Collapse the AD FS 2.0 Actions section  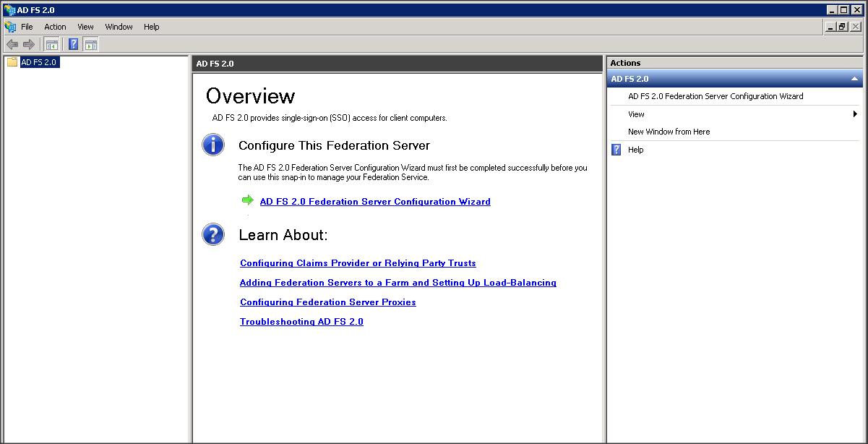click(x=854, y=79)
